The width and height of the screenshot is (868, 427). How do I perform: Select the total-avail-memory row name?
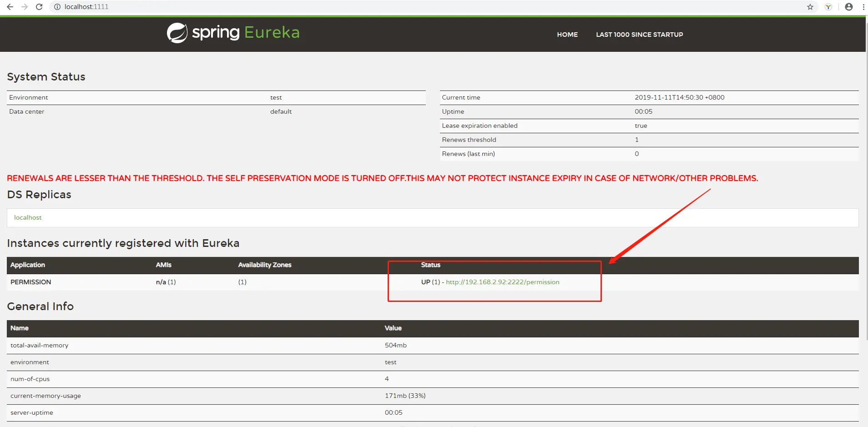point(40,345)
